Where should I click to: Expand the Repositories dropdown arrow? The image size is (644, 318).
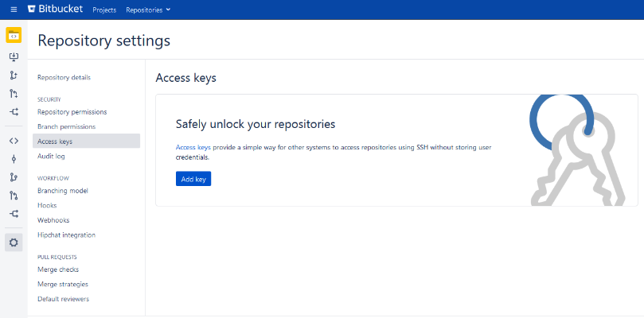[x=168, y=10]
